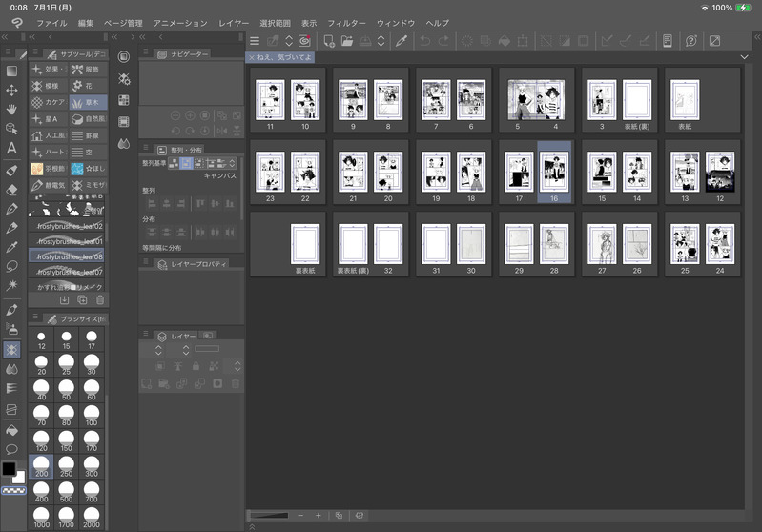Open the サブツール panel menu

pos(35,52)
